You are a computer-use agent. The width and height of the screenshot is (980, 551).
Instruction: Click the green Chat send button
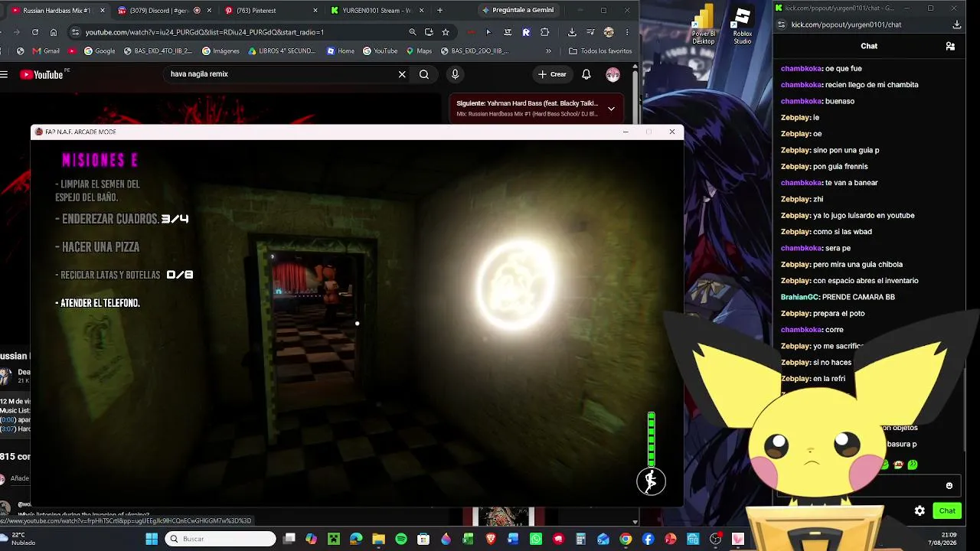947,510
